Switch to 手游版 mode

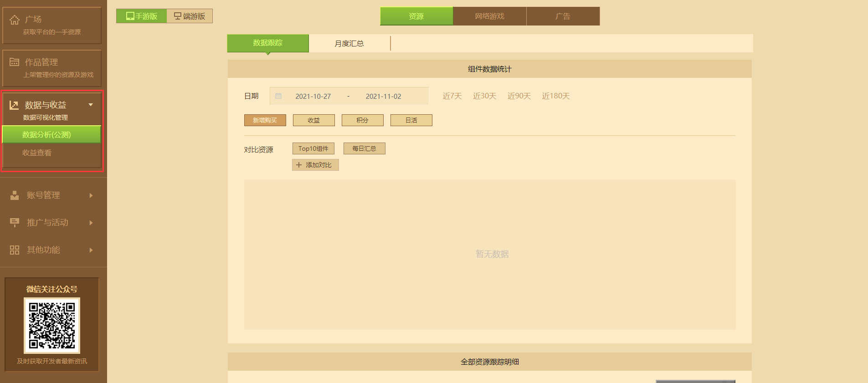(x=142, y=16)
